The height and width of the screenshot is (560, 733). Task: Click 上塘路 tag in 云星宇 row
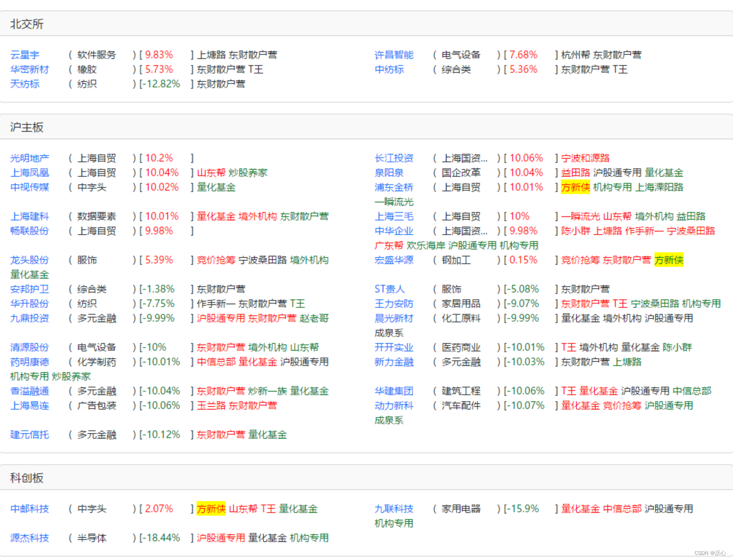(211, 55)
